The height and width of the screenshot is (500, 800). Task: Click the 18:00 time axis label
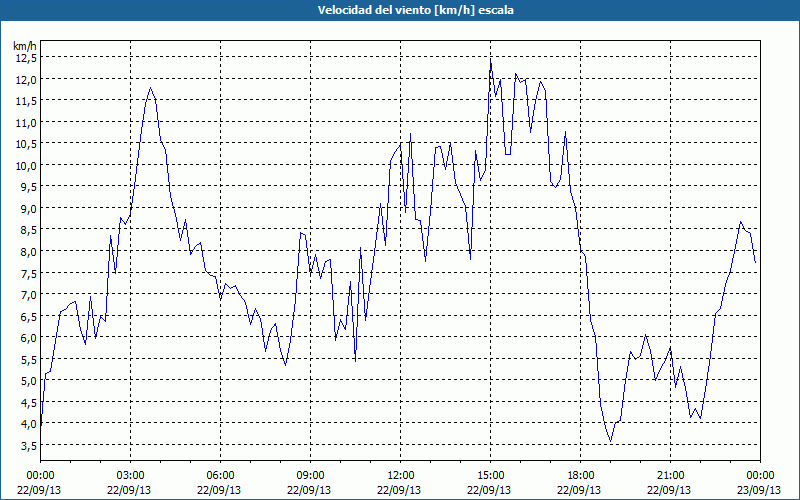click(x=580, y=476)
